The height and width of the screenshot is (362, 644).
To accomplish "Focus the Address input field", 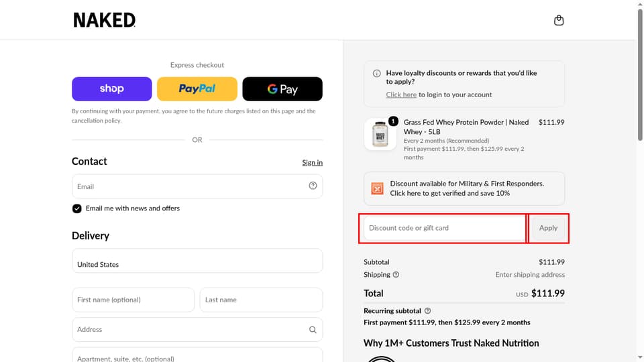I will point(197,330).
